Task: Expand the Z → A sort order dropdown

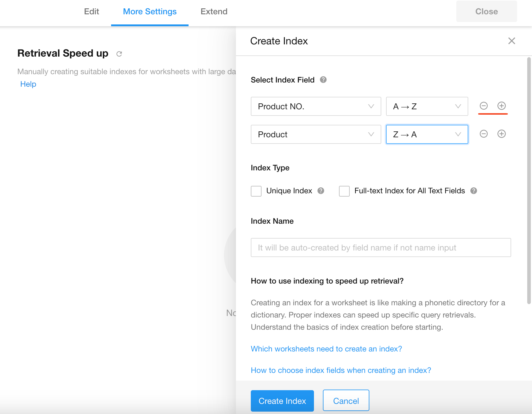Action: coord(427,134)
